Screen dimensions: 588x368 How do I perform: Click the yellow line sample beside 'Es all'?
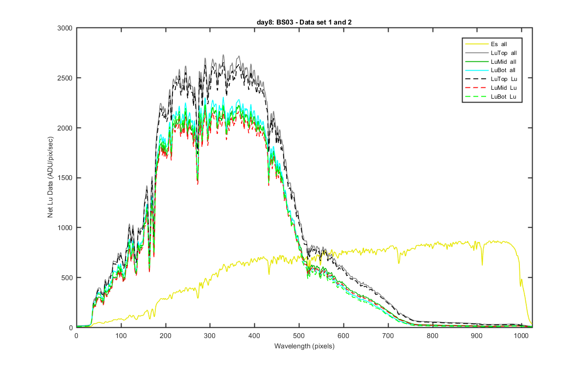476,44
